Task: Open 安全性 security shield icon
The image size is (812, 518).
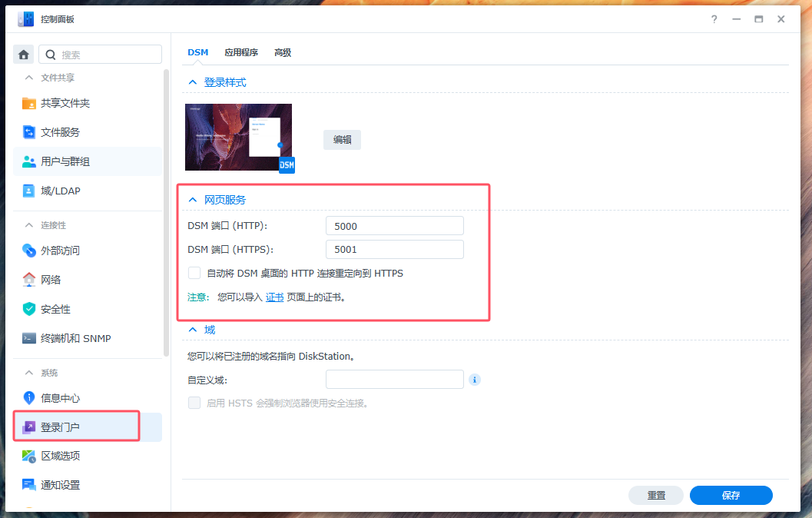Action: (29, 309)
